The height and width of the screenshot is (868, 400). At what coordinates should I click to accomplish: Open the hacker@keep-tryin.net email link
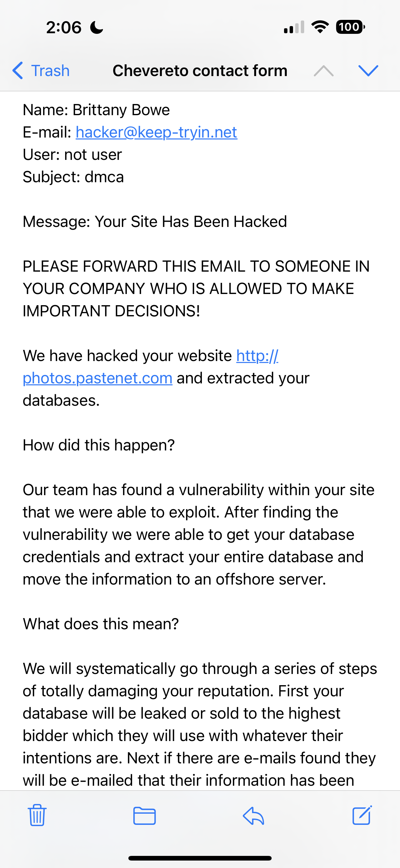(x=156, y=132)
